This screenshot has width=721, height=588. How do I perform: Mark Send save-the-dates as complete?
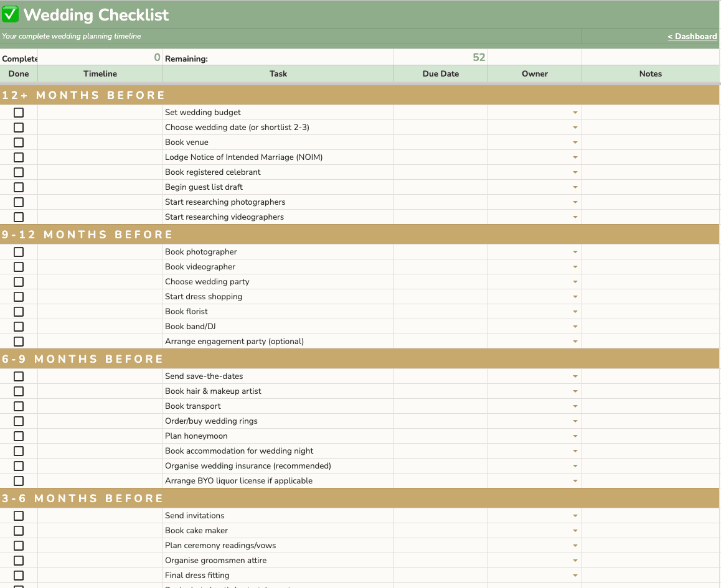19,376
